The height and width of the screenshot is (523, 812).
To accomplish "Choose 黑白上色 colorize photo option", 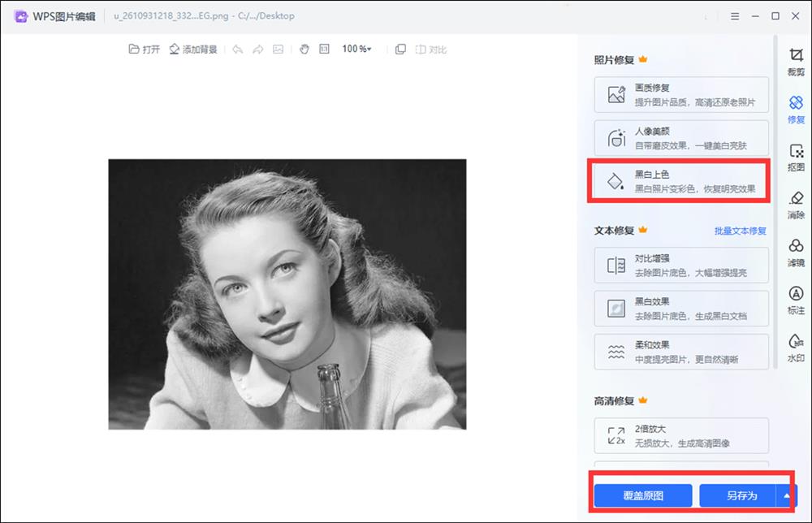I will (x=681, y=181).
